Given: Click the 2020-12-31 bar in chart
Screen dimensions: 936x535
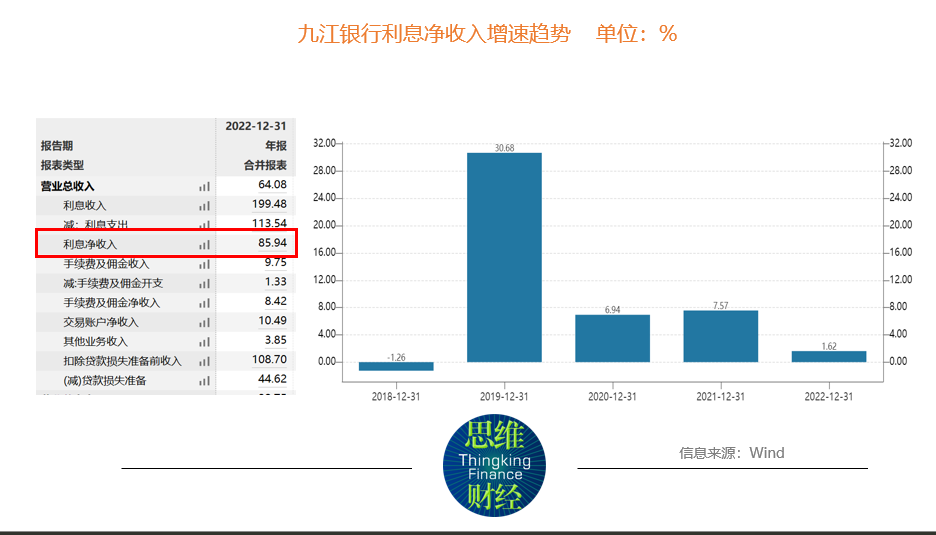Looking at the screenshot, I should (x=612, y=338).
